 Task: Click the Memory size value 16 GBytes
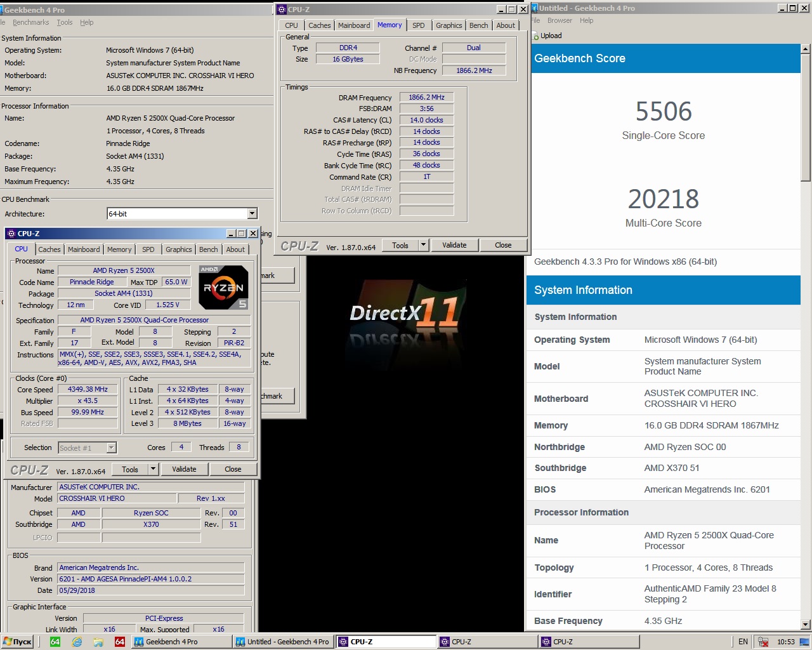(348, 59)
